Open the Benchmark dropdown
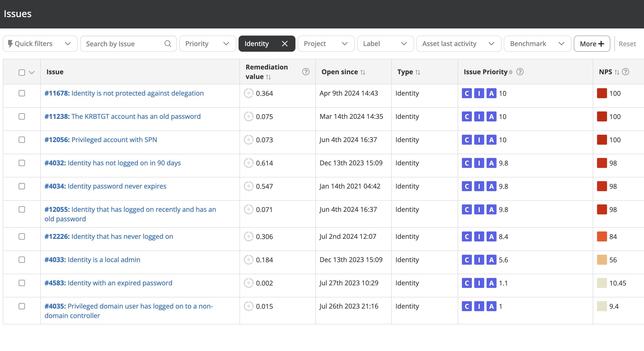Viewport: 644px width, 351px height. click(x=537, y=44)
